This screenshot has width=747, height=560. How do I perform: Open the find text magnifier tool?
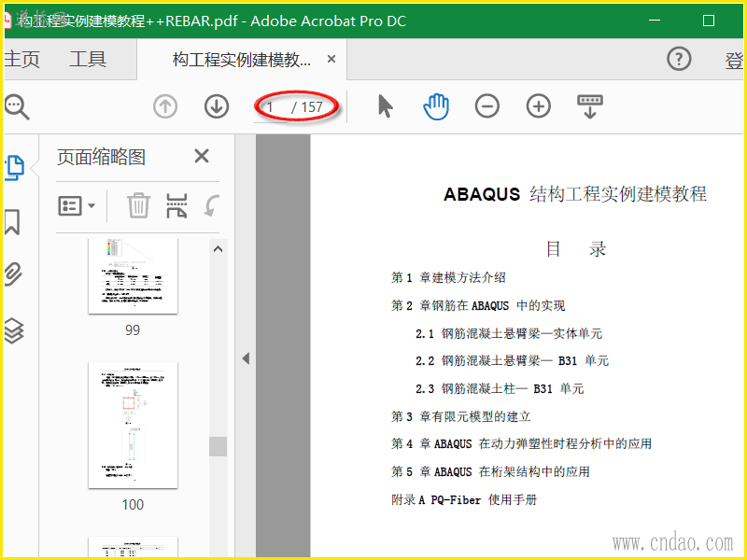[x=16, y=106]
